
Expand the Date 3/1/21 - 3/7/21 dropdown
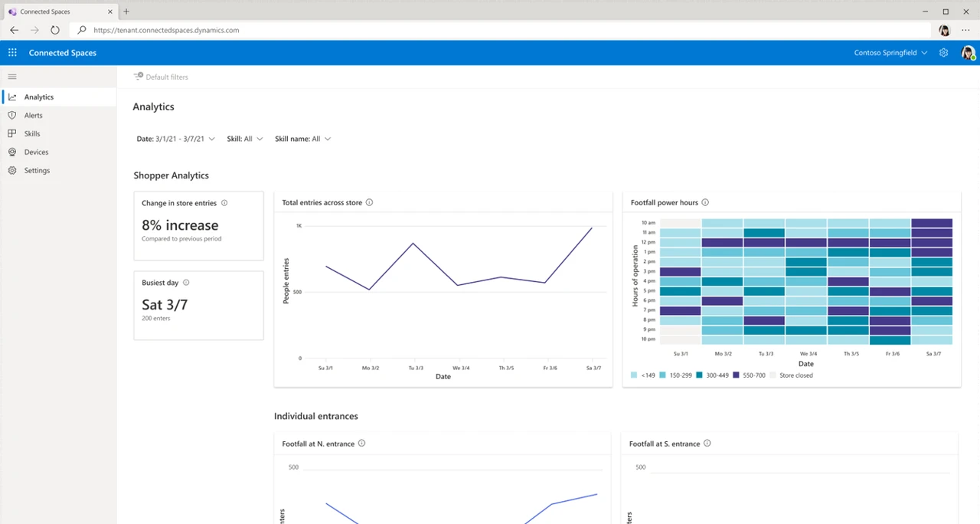click(x=175, y=139)
